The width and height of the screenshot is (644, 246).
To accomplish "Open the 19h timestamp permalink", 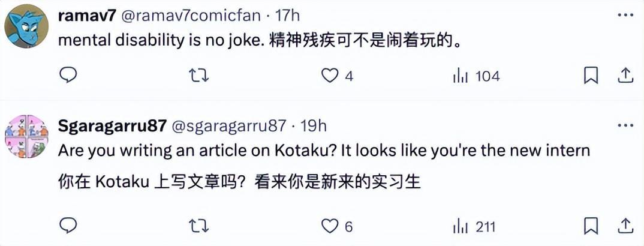I will (x=312, y=126).
